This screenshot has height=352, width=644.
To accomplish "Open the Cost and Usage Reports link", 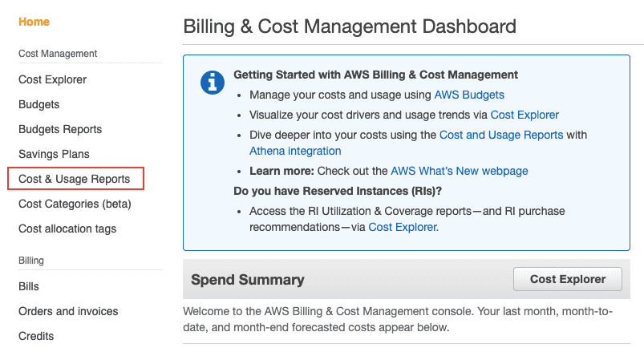I will click(501, 135).
